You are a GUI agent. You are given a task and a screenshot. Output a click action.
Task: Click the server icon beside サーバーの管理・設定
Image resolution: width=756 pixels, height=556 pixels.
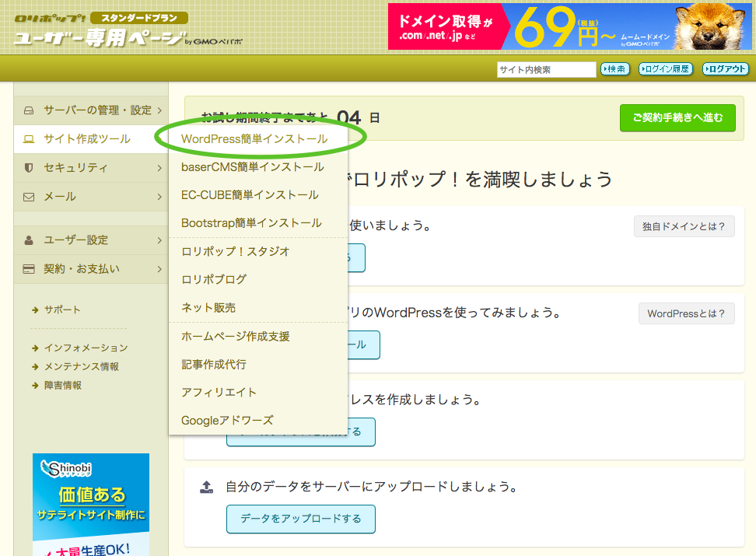pyautogui.click(x=29, y=110)
